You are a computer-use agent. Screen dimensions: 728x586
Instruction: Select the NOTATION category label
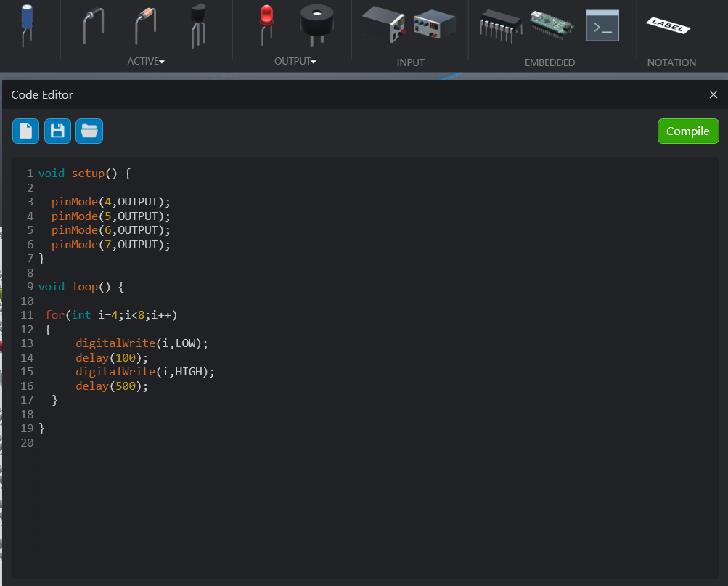click(x=671, y=62)
